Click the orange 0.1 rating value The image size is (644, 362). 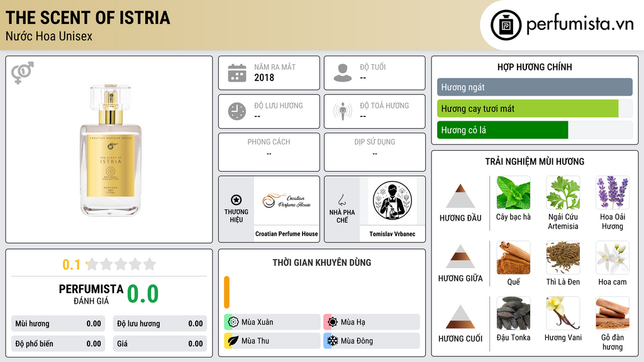coord(71,265)
